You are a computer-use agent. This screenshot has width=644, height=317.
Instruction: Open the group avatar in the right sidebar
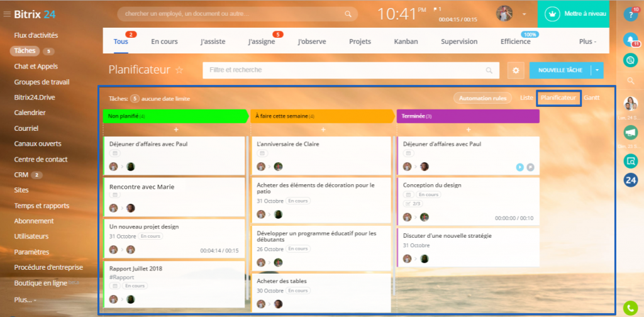tap(630, 104)
